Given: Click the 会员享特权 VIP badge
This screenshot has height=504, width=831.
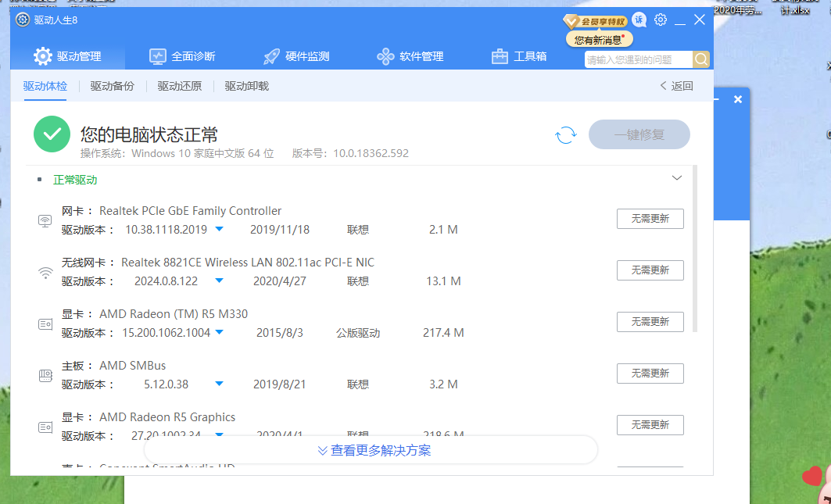Looking at the screenshot, I should [595, 21].
